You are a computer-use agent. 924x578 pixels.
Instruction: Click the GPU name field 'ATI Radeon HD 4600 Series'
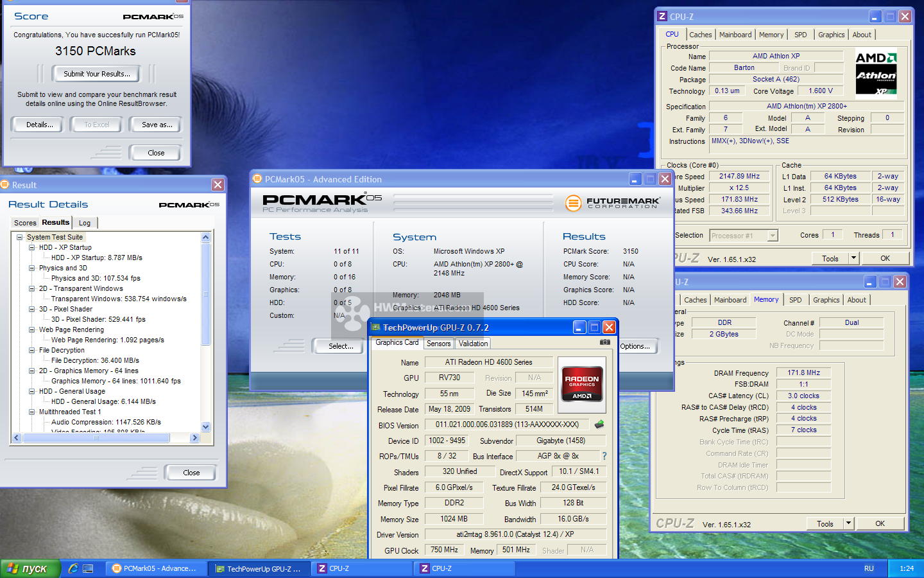489,362
